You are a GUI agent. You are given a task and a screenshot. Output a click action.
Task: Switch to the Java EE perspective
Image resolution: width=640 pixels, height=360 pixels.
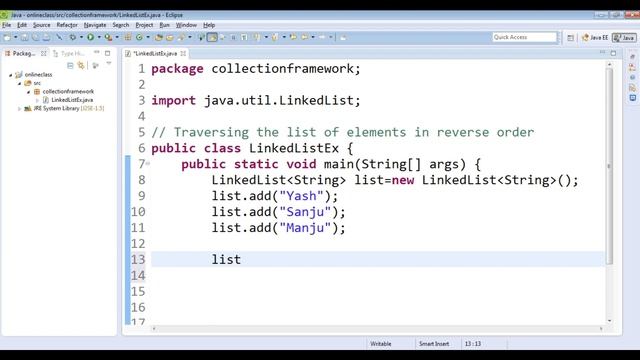pos(595,38)
